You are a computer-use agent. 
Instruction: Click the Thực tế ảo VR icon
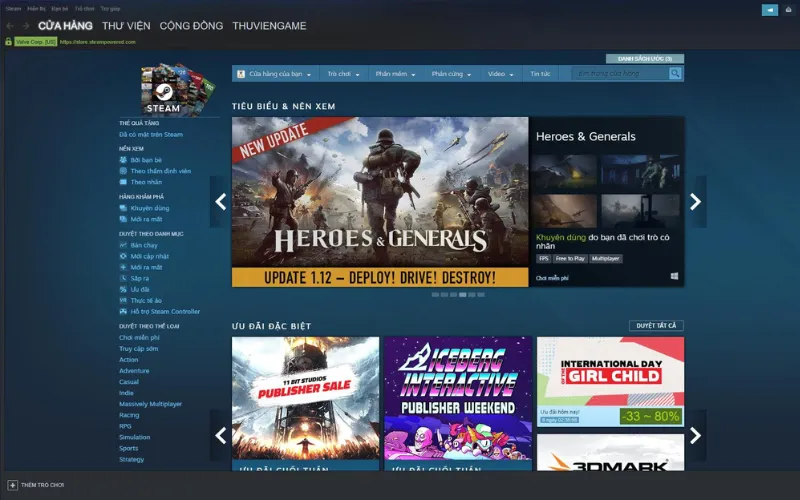[123, 301]
